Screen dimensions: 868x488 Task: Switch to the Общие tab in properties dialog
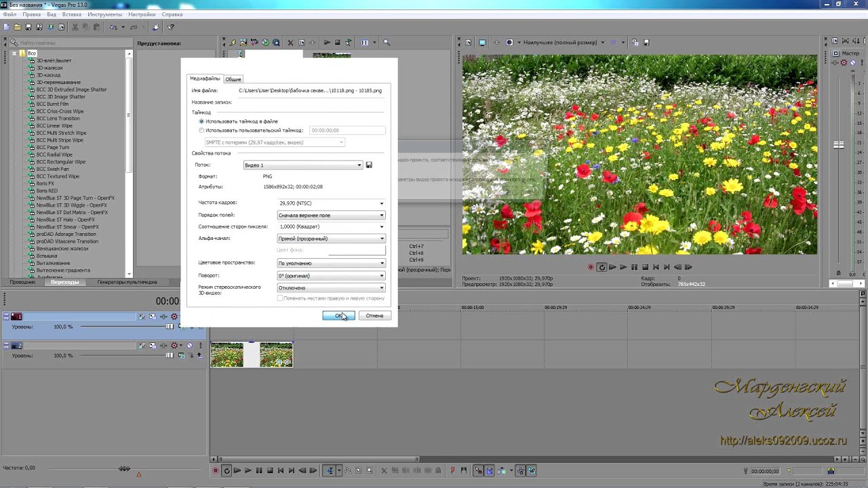[233, 79]
